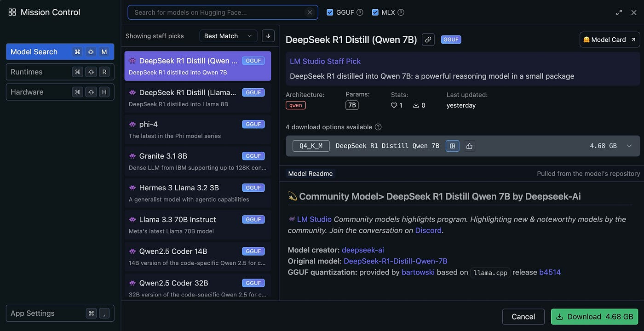Click the LM Studio Staff Pick label
The height and width of the screenshot is (331, 644).
(325, 61)
